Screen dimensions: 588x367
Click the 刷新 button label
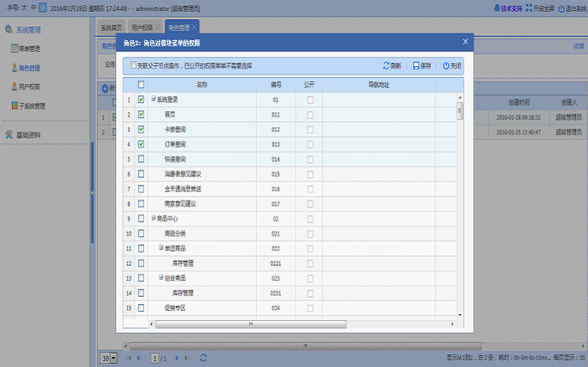[396, 66]
